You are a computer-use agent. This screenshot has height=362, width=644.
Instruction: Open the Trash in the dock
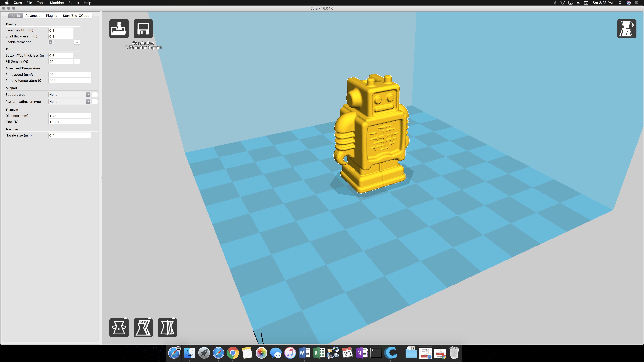point(454,353)
